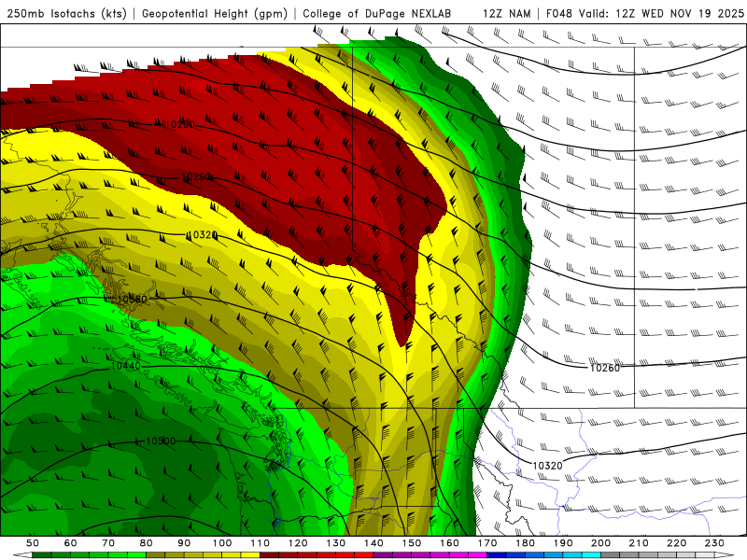Click the 10260 contour label over the white area
The width and height of the screenshot is (747, 560).
(x=605, y=368)
